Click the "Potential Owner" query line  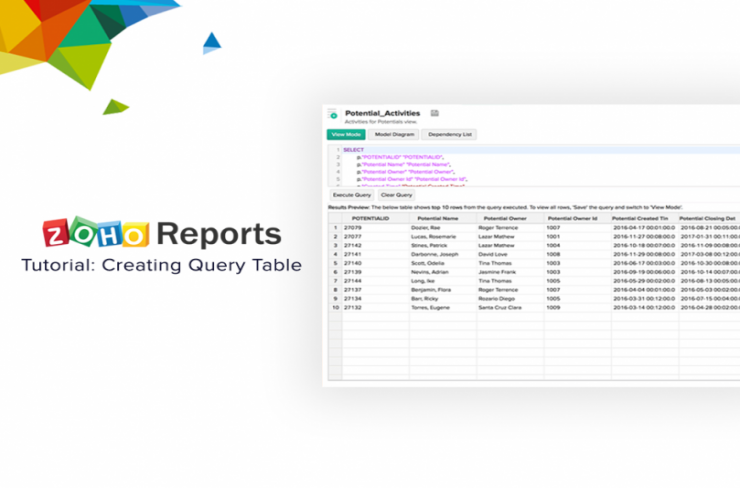[x=405, y=172]
